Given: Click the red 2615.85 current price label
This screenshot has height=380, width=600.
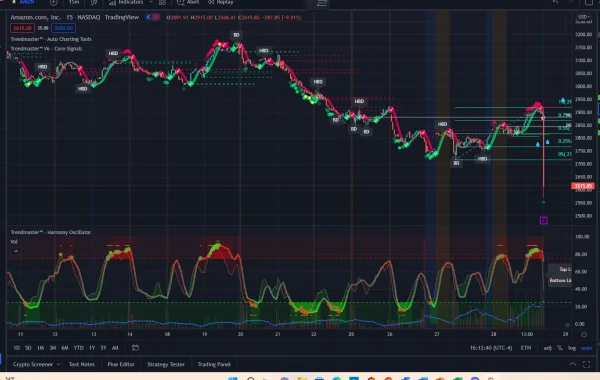Looking at the screenshot, I should [x=583, y=186].
